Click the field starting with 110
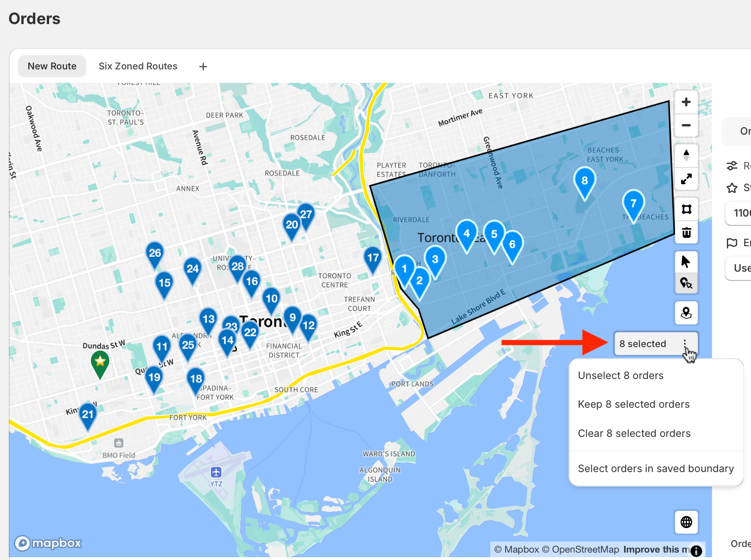This screenshot has width=751, height=560. pyautogui.click(x=738, y=213)
